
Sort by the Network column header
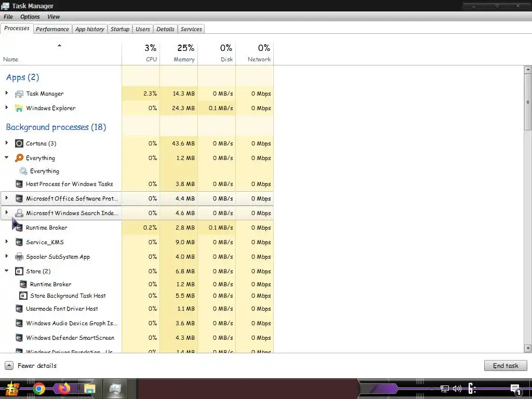(x=255, y=53)
